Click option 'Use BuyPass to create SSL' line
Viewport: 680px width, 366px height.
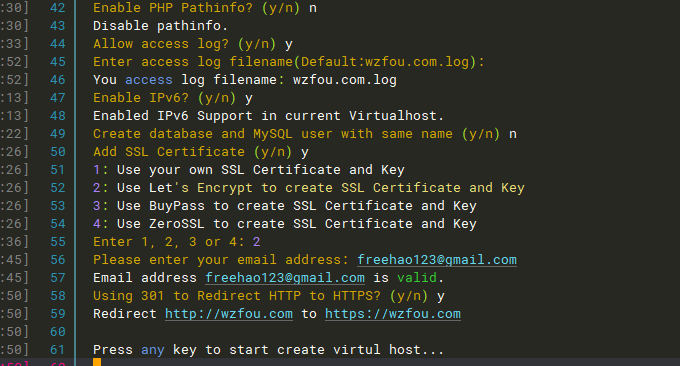(297, 206)
